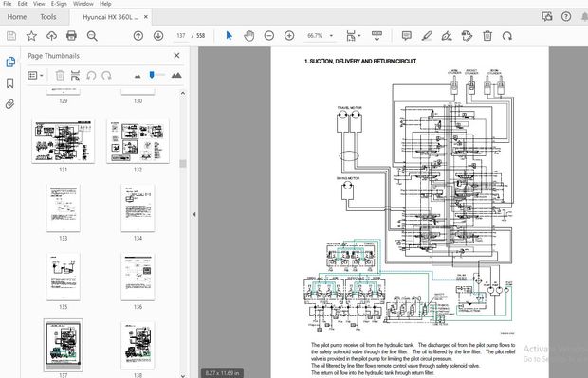The image size is (588, 378).
Task: Open the Sign document pen tool
Action: point(447,36)
